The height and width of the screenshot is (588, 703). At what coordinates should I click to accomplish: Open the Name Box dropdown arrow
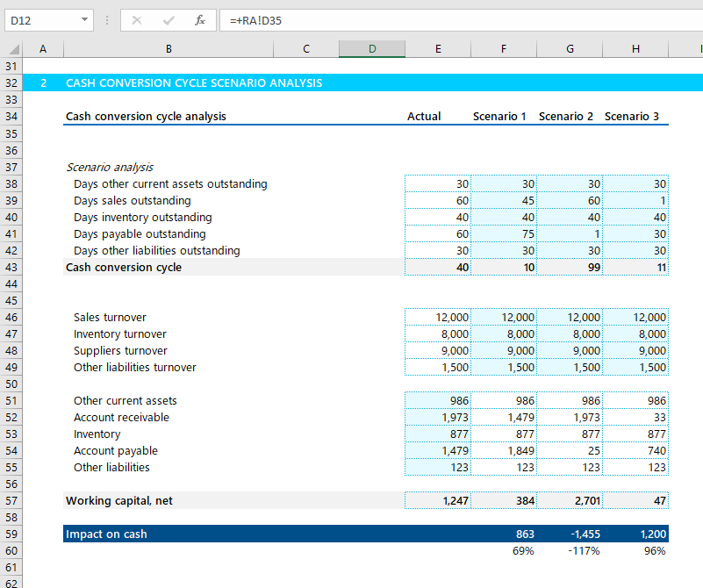point(84,20)
